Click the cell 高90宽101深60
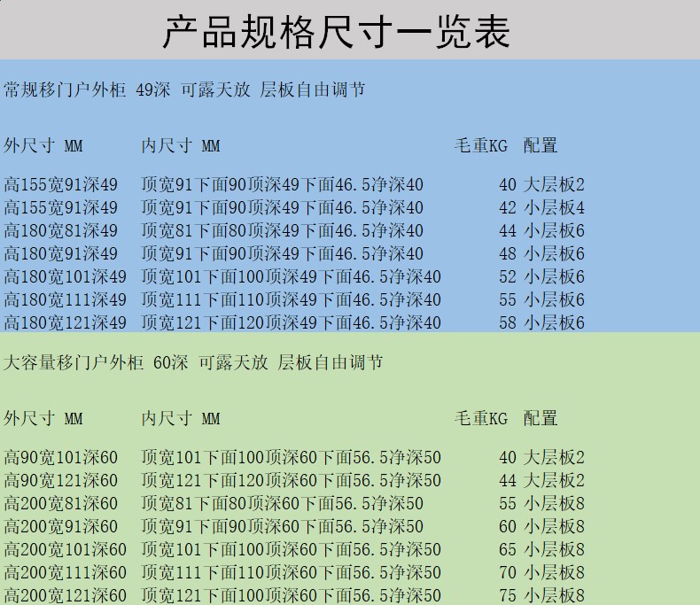This screenshot has height=605, width=700. click(x=61, y=458)
